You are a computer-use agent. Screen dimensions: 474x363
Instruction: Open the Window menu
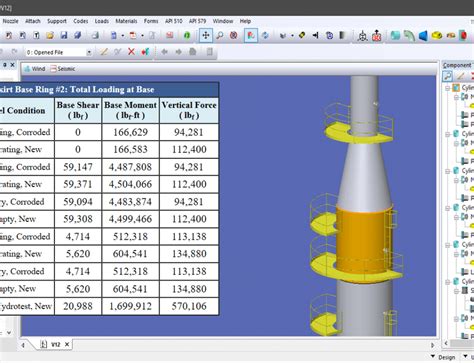pos(223,21)
